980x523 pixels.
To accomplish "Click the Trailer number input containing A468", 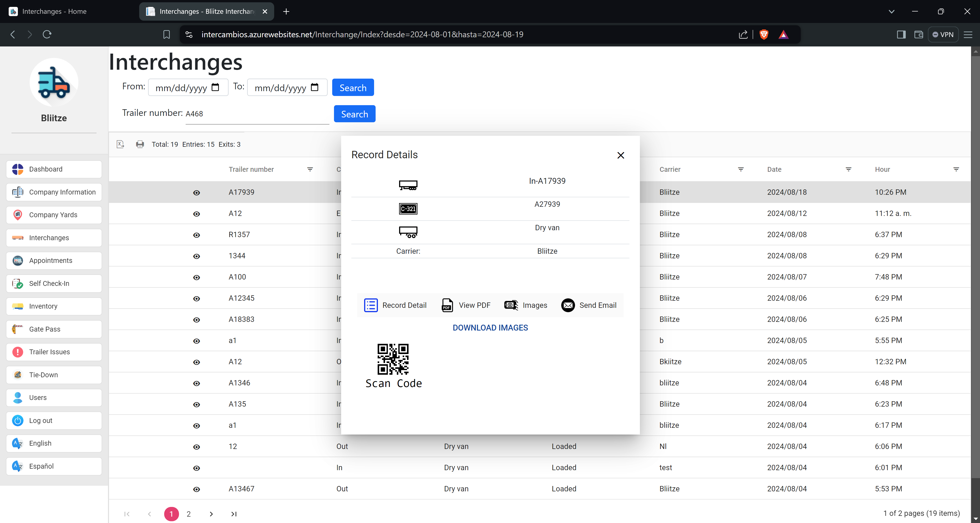I will tap(257, 113).
